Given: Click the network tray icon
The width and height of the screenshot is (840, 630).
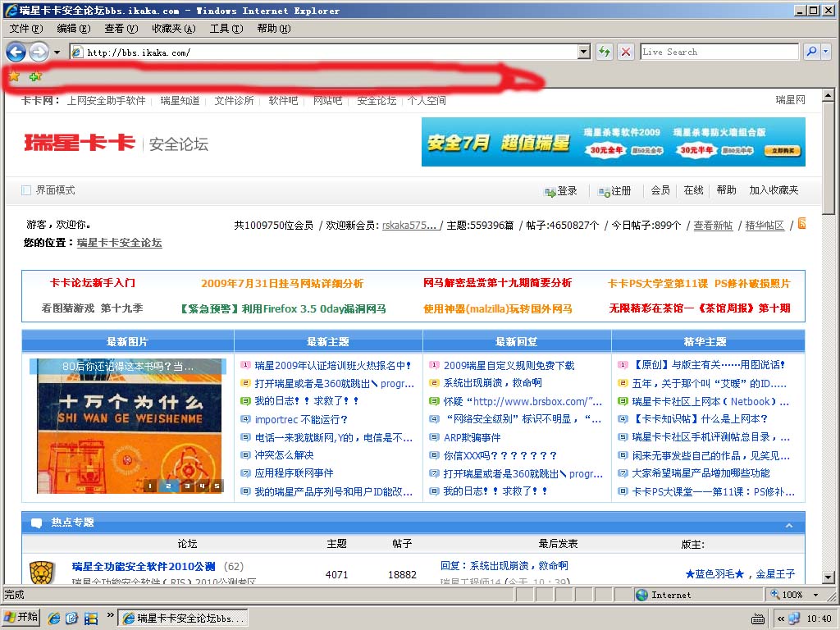Looking at the screenshot, I should coord(794,619).
